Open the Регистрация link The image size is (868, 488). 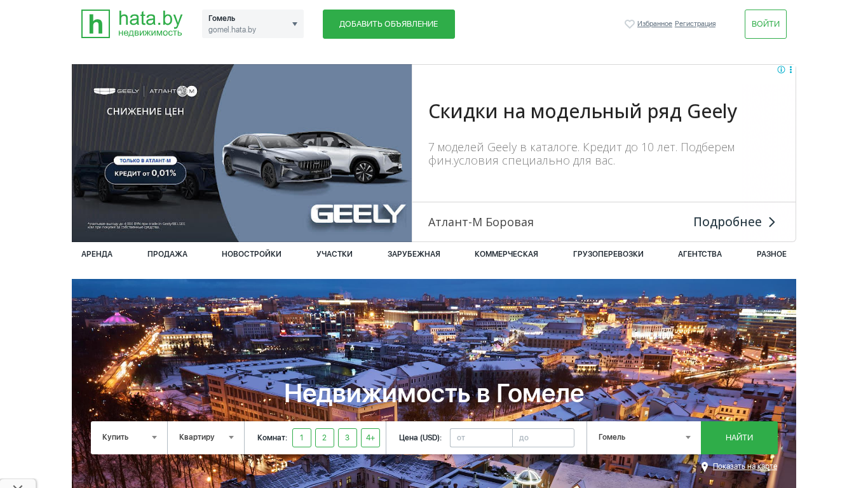point(695,24)
